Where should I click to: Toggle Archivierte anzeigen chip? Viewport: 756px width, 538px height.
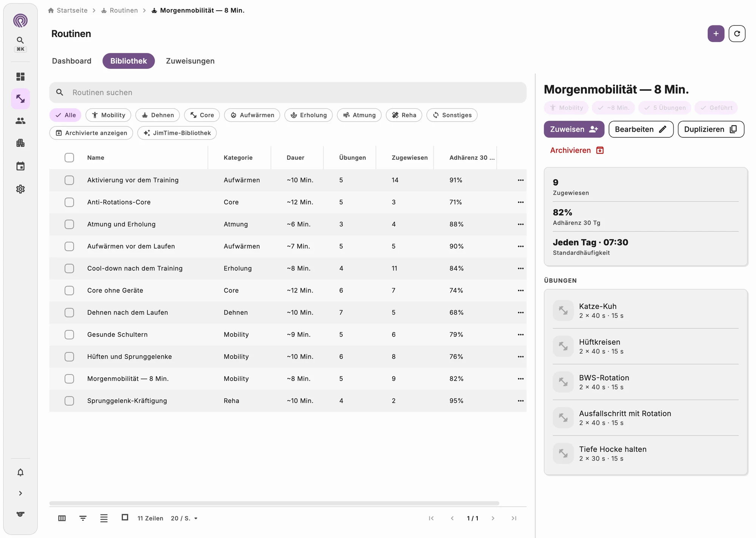[91, 133]
